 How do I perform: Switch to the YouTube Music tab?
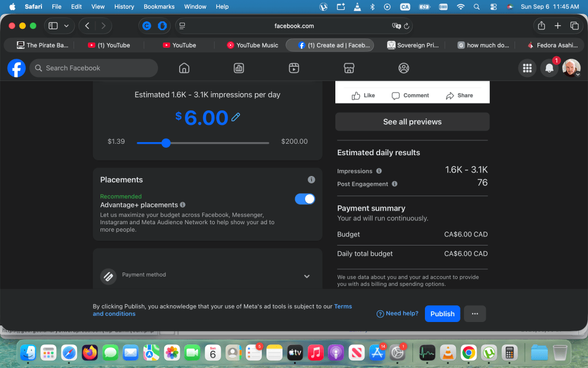[x=253, y=45]
